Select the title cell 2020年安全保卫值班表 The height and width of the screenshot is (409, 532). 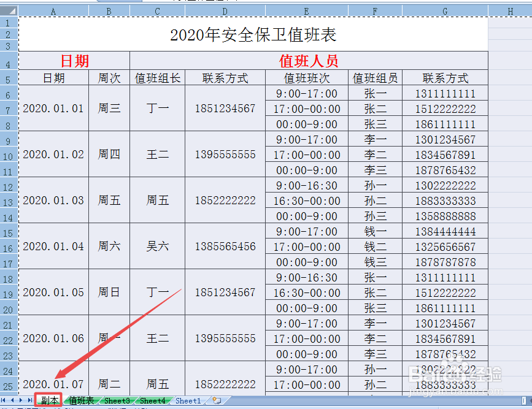(x=253, y=34)
